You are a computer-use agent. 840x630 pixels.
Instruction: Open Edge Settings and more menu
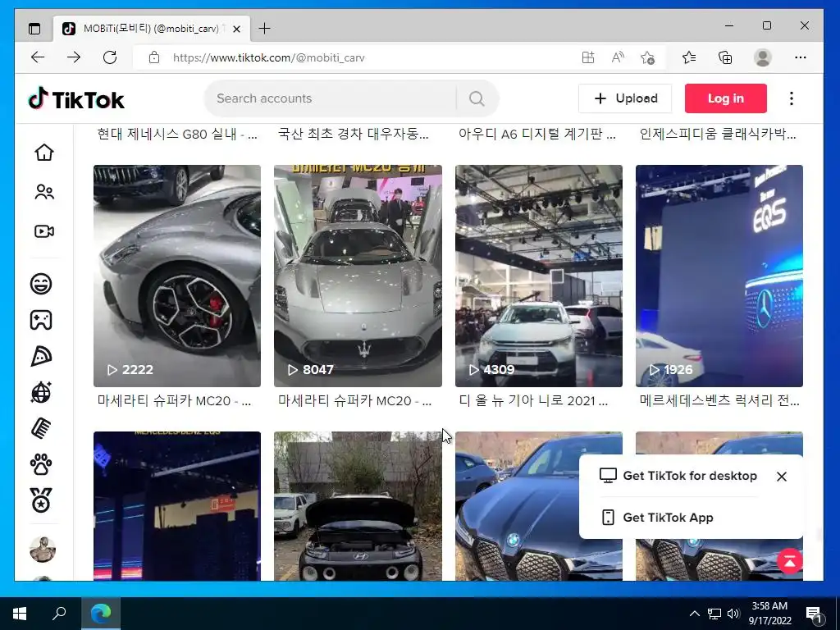click(801, 57)
